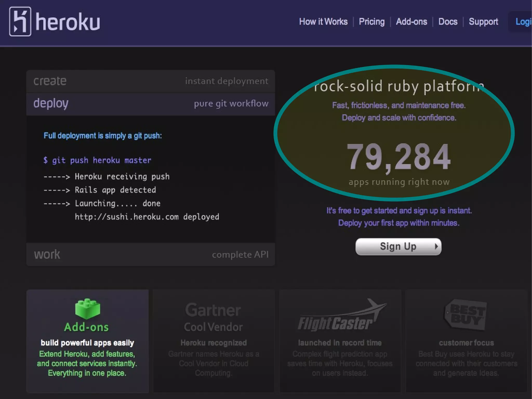Viewport: 532px width, 399px height.
Task: Click the Gartner Cool Vendor logo
Action: tap(213, 317)
